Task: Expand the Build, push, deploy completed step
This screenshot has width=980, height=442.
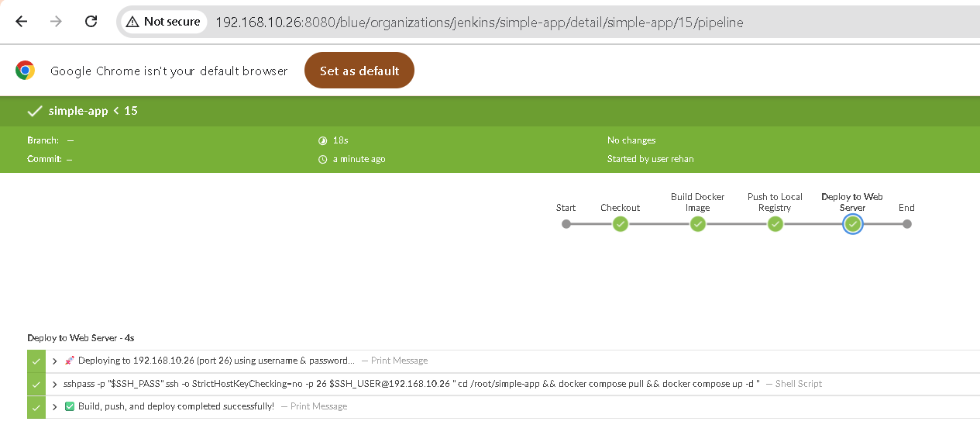Action: click(x=55, y=407)
